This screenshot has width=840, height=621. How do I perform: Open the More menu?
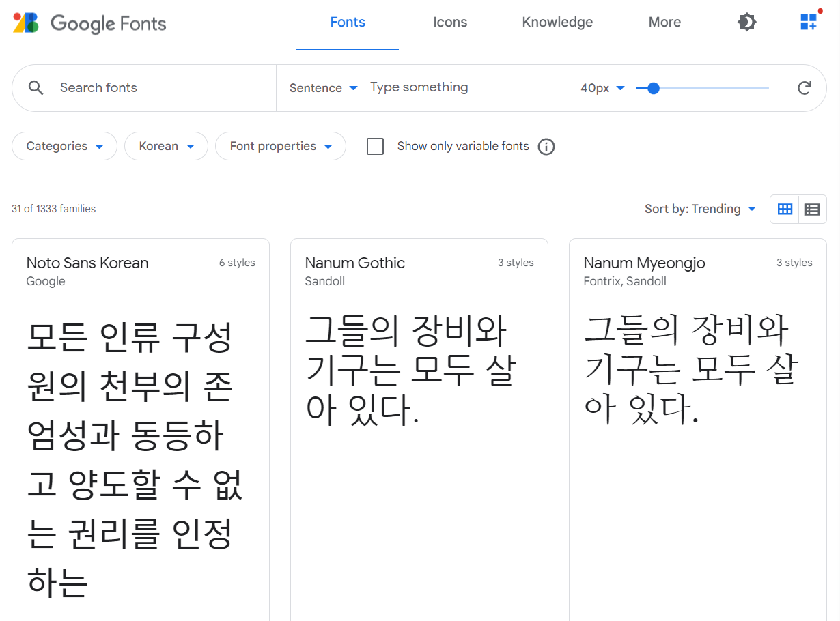tap(664, 23)
